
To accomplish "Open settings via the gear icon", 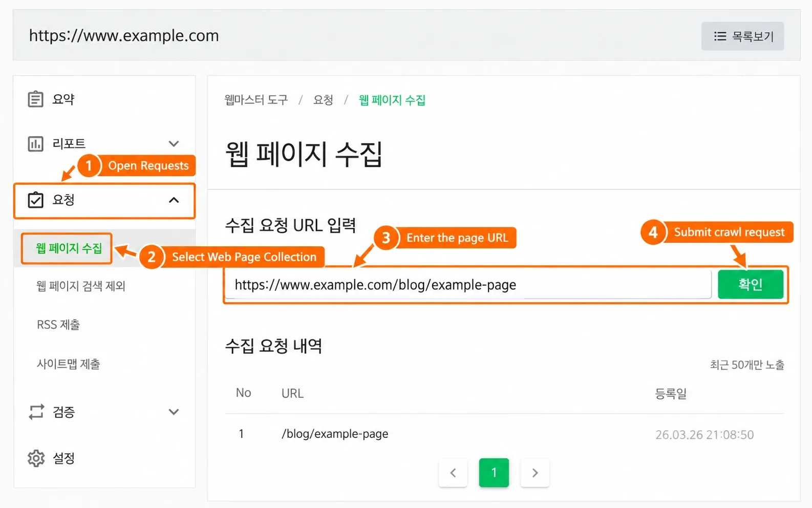I will point(36,458).
